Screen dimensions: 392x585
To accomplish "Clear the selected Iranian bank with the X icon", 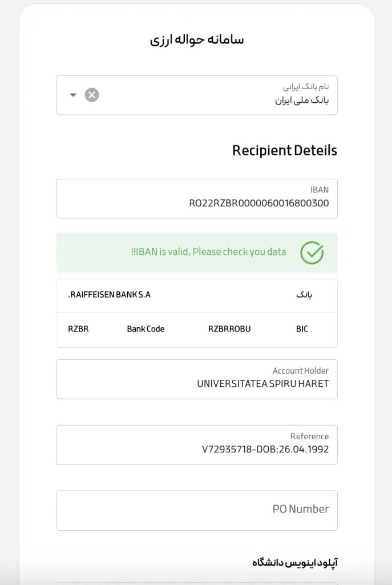I will pos(92,95).
